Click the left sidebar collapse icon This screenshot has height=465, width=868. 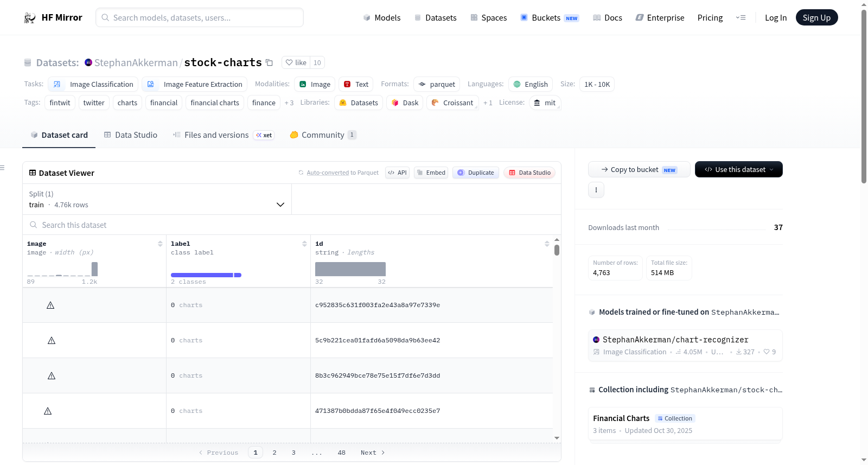(x=2, y=168)
